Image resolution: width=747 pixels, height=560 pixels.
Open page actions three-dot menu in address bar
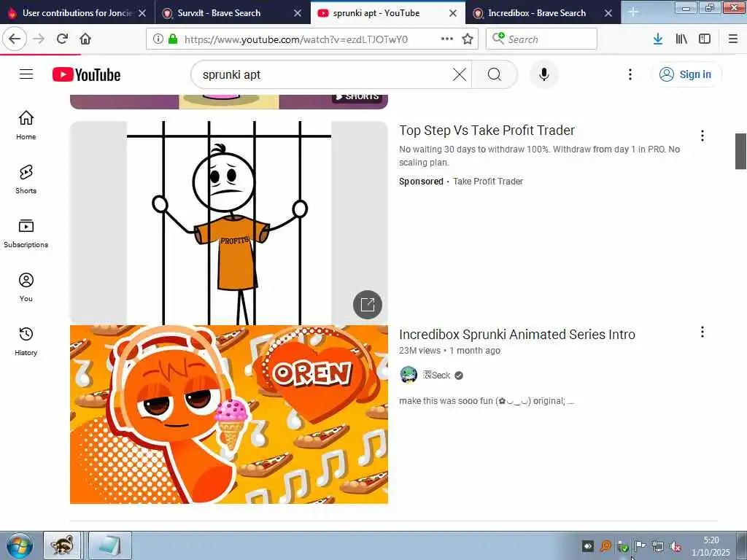click(x=447, y=39)
